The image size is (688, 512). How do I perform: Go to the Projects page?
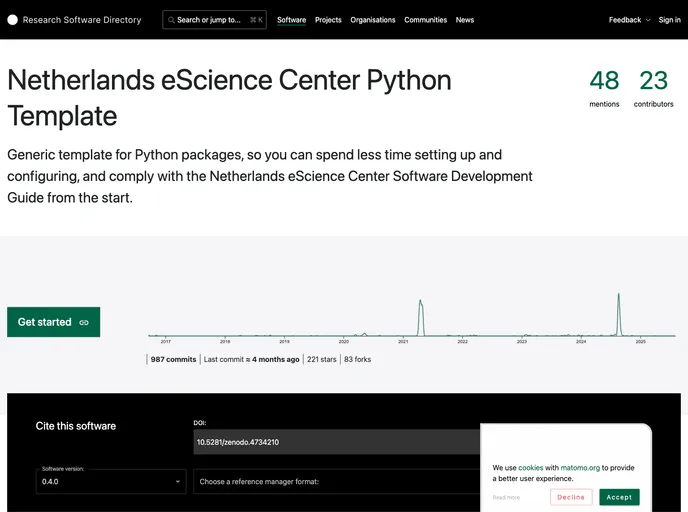point(328,20)
